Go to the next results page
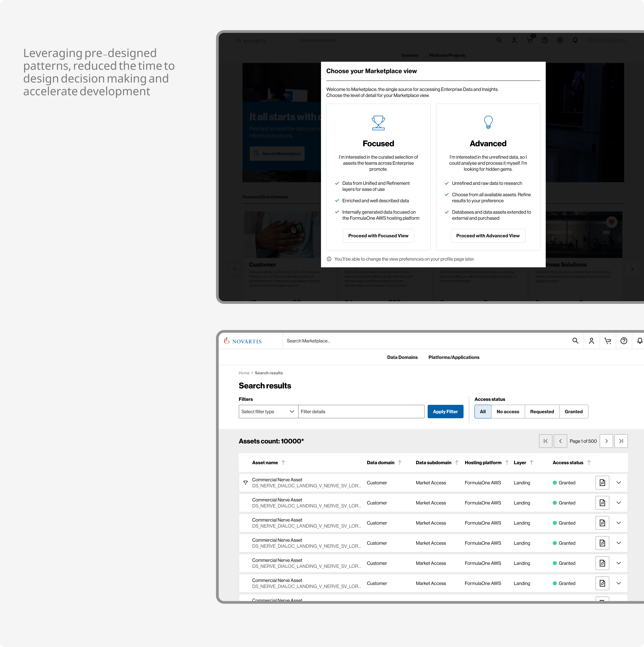This screenshot has height=647, width=644. point(606,441)
